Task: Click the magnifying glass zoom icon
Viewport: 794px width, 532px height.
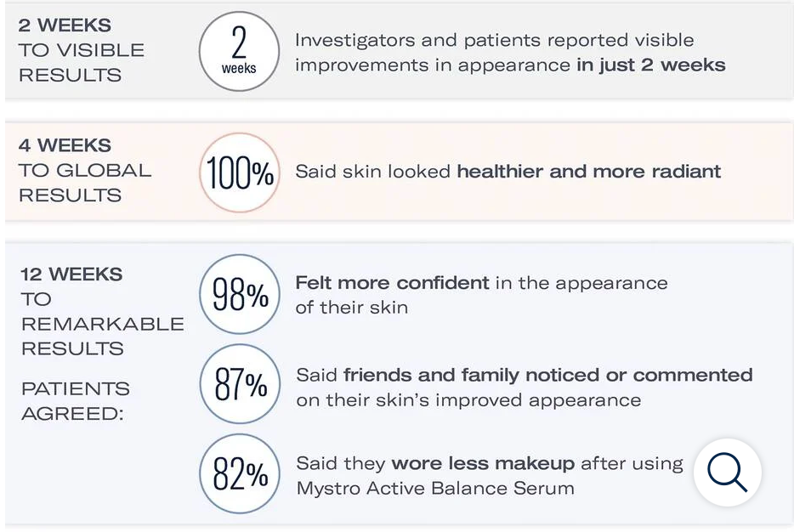Action: [727, 473]
